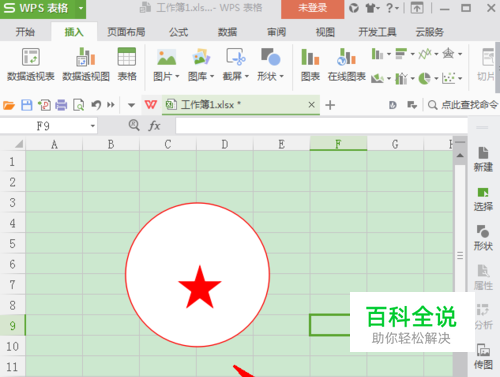
Task: Click the vertical scrollbar up arrow
Action: pos(460,155)
